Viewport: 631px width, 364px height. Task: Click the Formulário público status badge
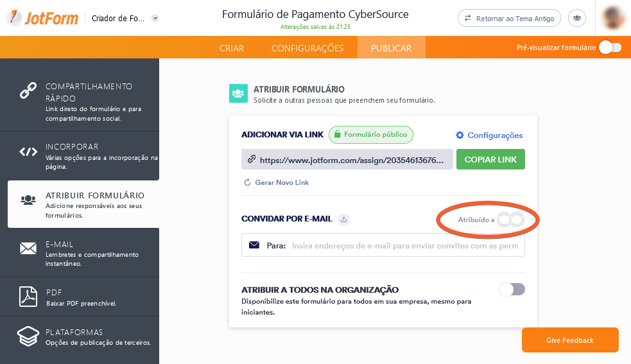(x=371, y=135)
